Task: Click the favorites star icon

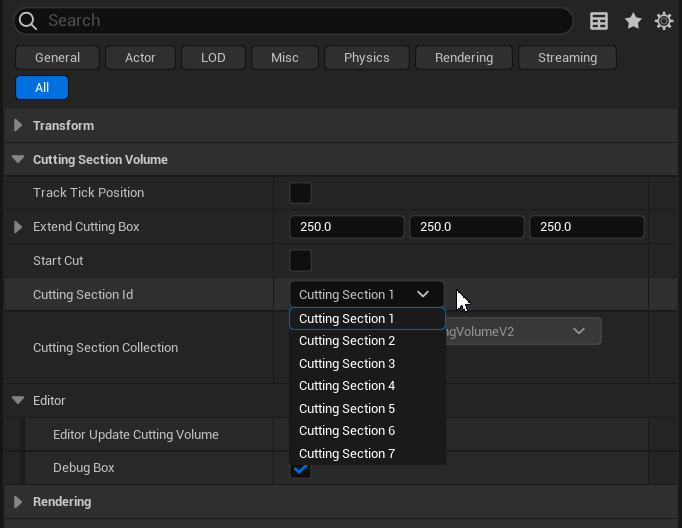Action: pyautogui.click(x=633, y=21)
